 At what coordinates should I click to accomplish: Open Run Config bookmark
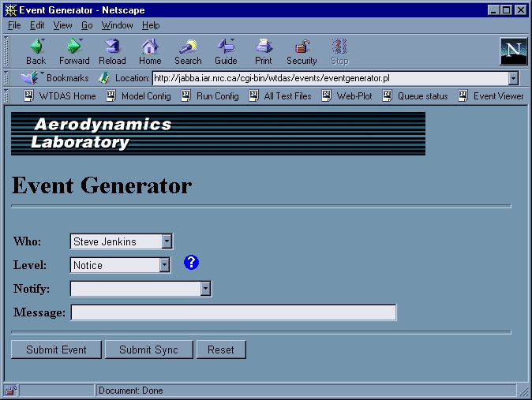210,96
